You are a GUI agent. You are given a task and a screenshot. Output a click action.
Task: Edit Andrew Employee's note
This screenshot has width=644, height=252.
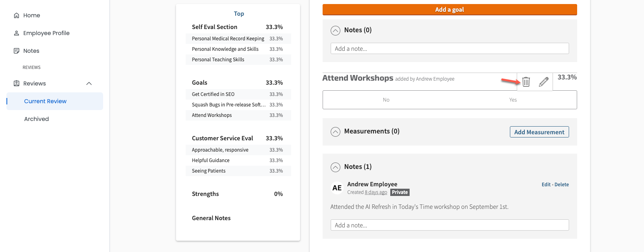click(546, 185)
